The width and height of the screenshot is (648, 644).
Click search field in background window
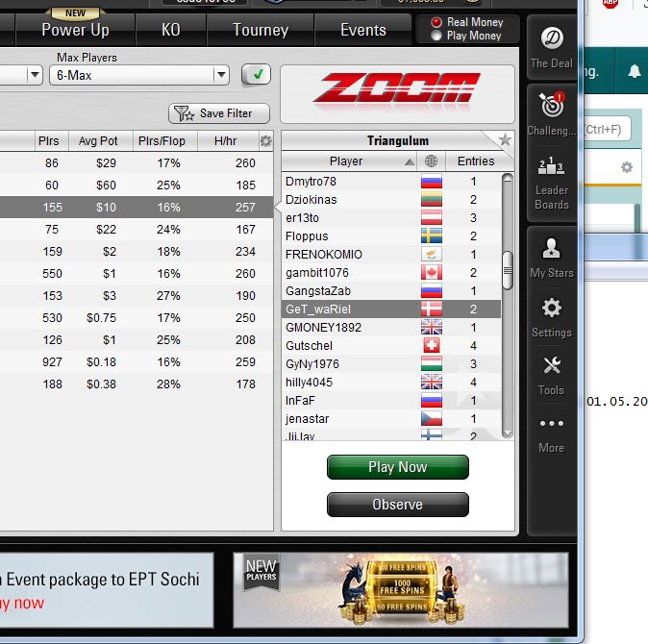(608, 130)
